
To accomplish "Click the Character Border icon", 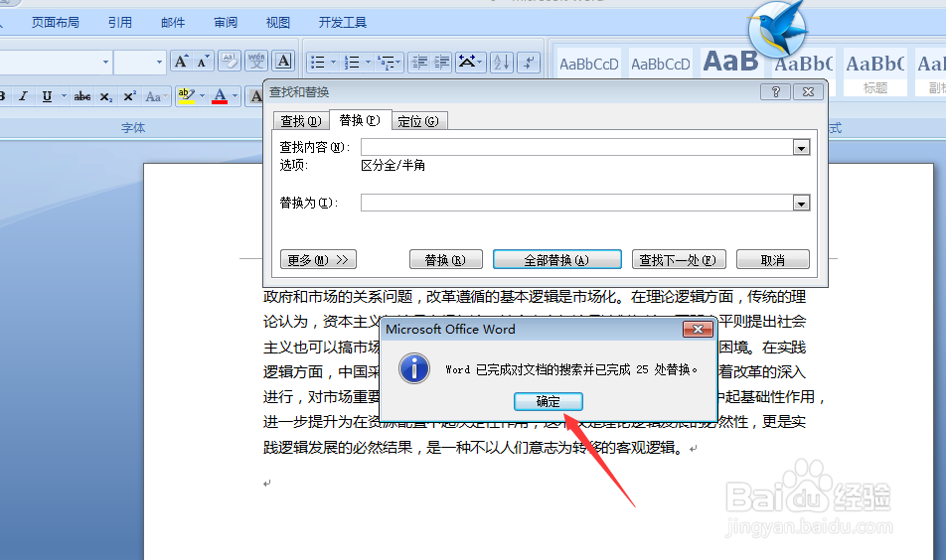I will pos(283,62).
